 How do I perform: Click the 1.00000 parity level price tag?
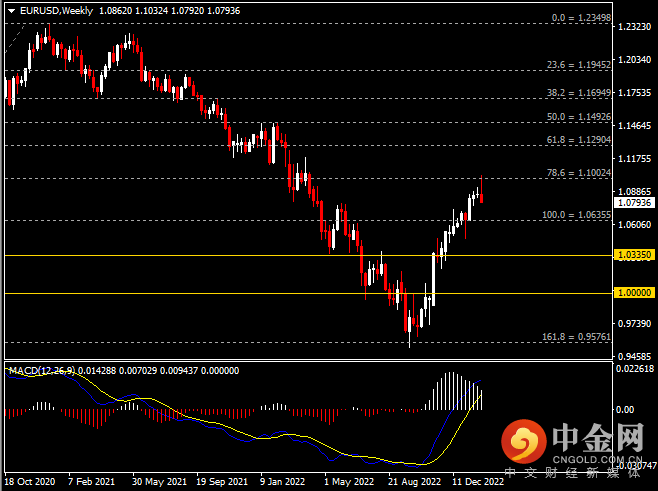636,293
